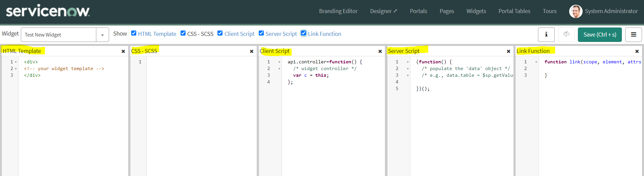Close the Server Script panel
The image size is (644, 176).
pyautogui.click(x=508, y=51)
